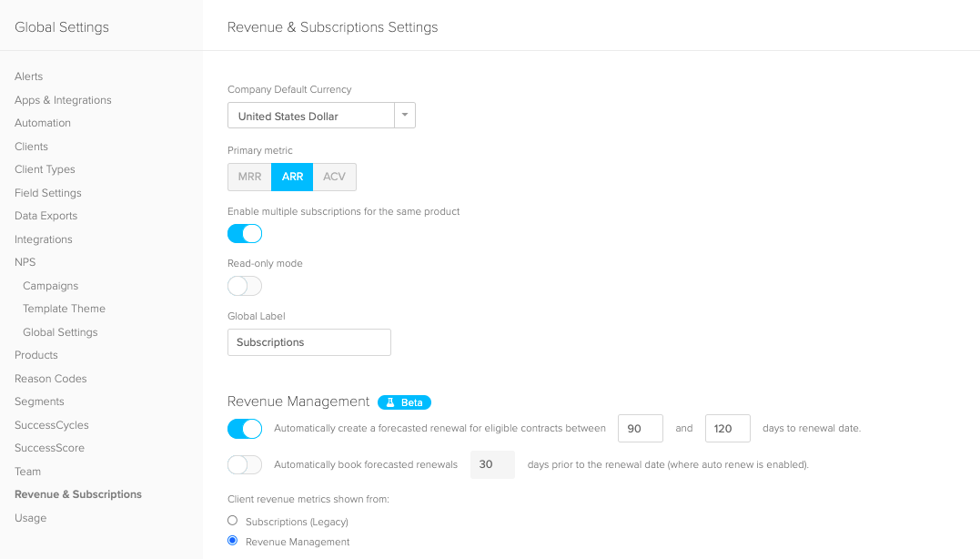Click the Revenue Management section heading

click(x=298, y=401)
